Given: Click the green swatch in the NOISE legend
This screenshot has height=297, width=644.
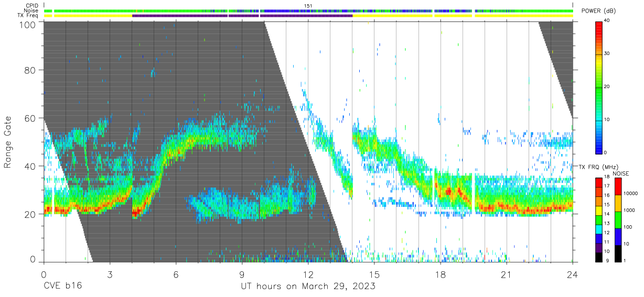Looking at the screenshot, I should click(618, 220).
